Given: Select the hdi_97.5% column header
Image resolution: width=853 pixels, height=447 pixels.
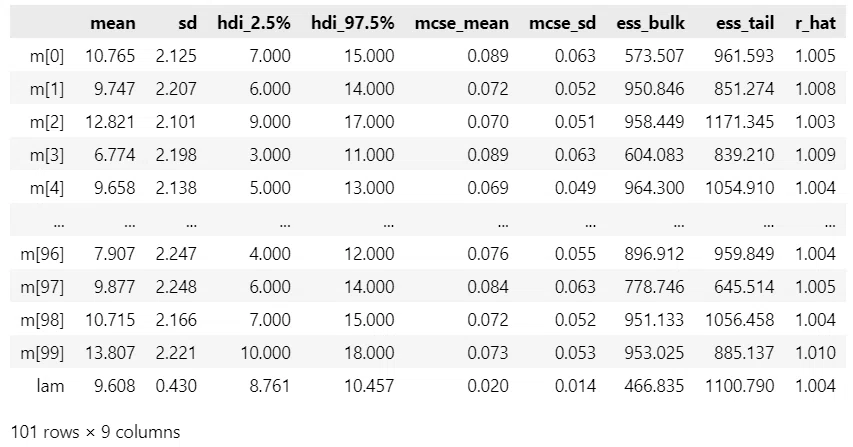Looking at the screenshot, I should (353, 23).
